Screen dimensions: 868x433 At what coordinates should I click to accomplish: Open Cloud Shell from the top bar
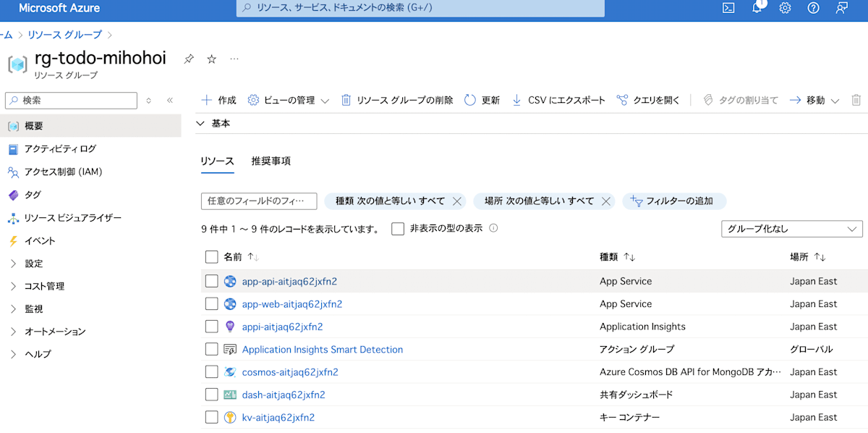729,8
